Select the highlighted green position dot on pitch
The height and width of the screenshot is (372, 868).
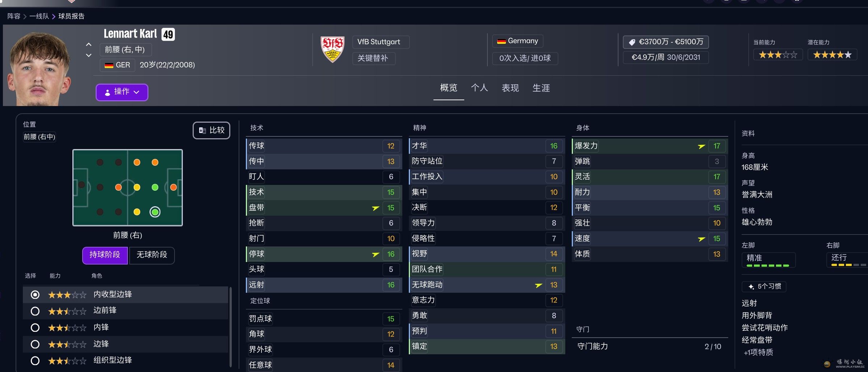coord(155,212)
